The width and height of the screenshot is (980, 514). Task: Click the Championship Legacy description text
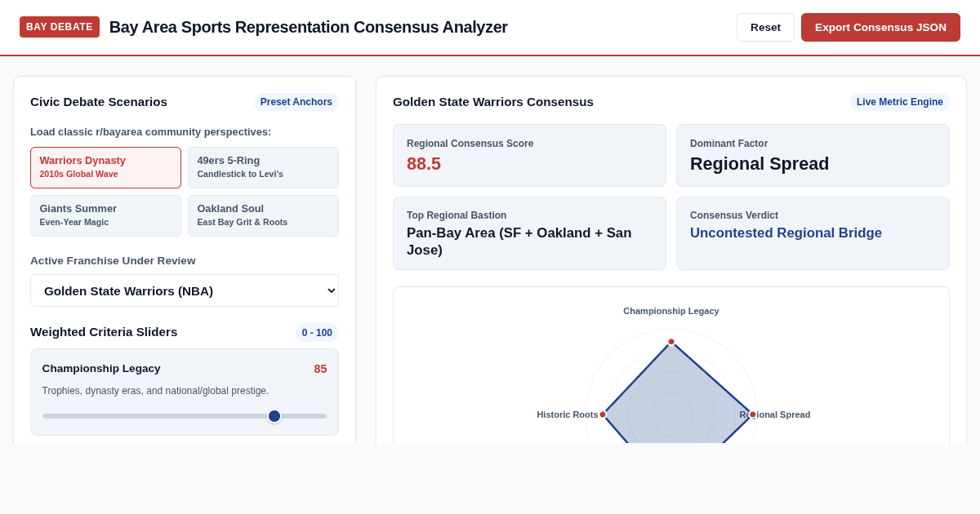coord(155,391)
